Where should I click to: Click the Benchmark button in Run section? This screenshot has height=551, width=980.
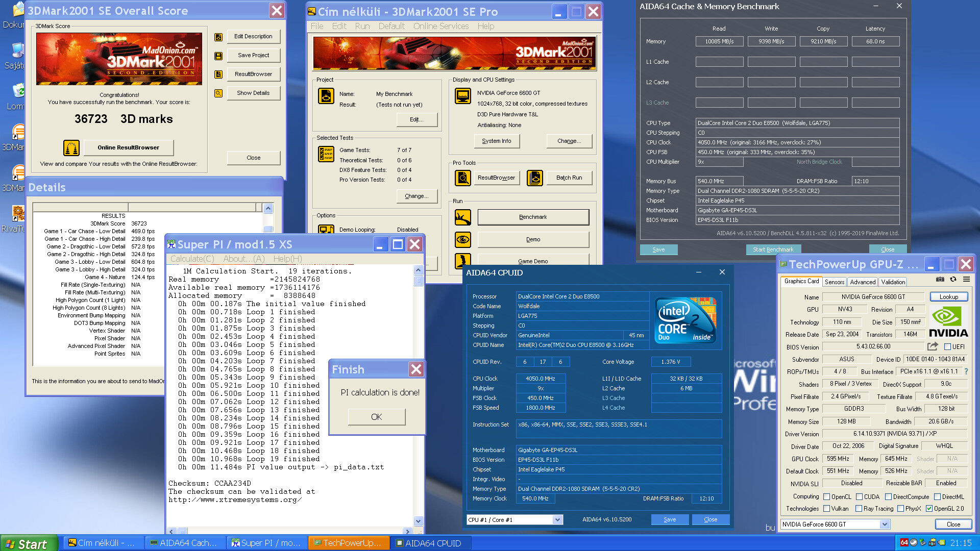tap(533, 217)
